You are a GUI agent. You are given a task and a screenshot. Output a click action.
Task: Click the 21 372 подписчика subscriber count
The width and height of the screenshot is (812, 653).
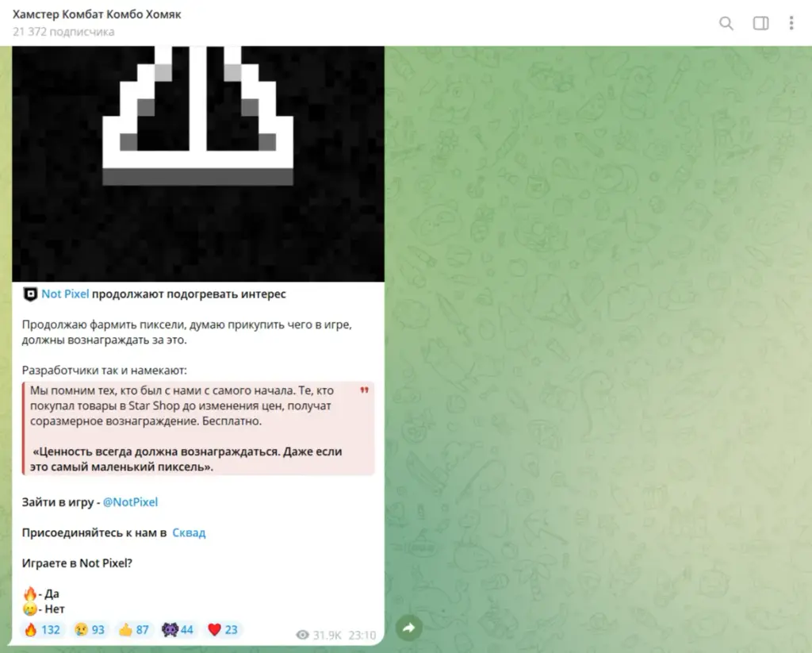tap(63, 32)
